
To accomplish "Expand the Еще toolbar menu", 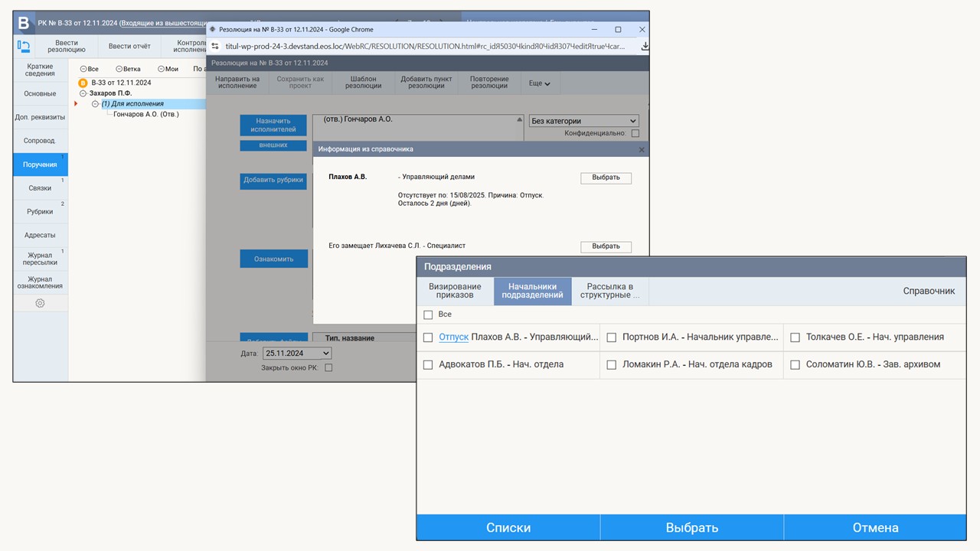I will pos(539,83).
